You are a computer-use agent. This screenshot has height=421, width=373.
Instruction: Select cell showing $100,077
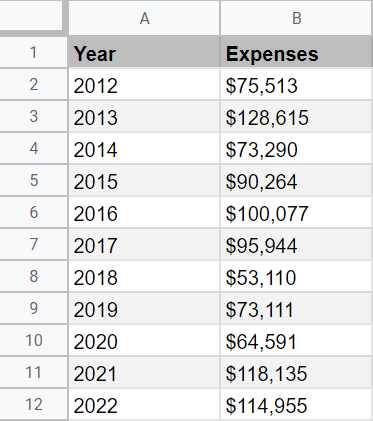coord(296,212)
